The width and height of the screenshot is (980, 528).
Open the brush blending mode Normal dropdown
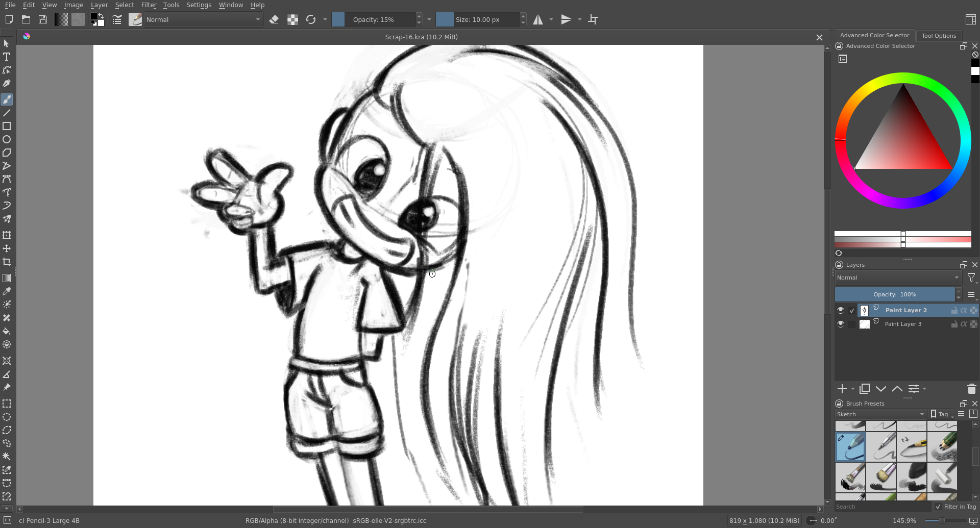tap(203, 19)
